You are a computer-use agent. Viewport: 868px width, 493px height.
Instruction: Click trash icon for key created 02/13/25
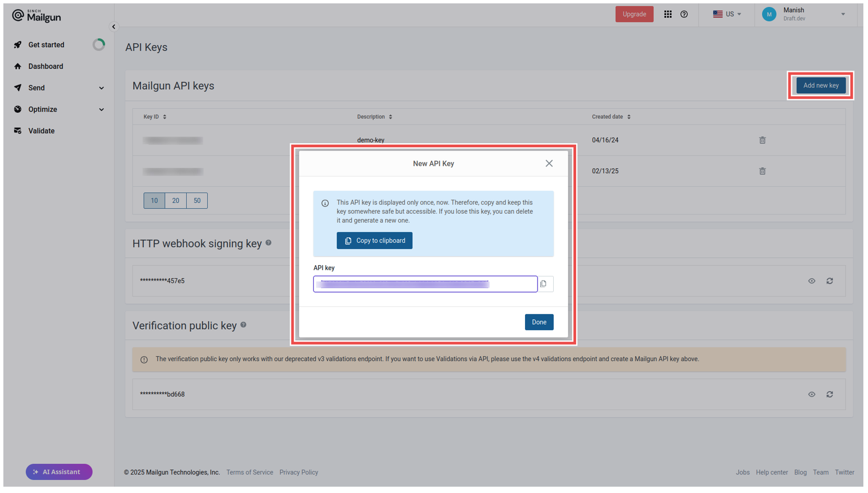762,171
